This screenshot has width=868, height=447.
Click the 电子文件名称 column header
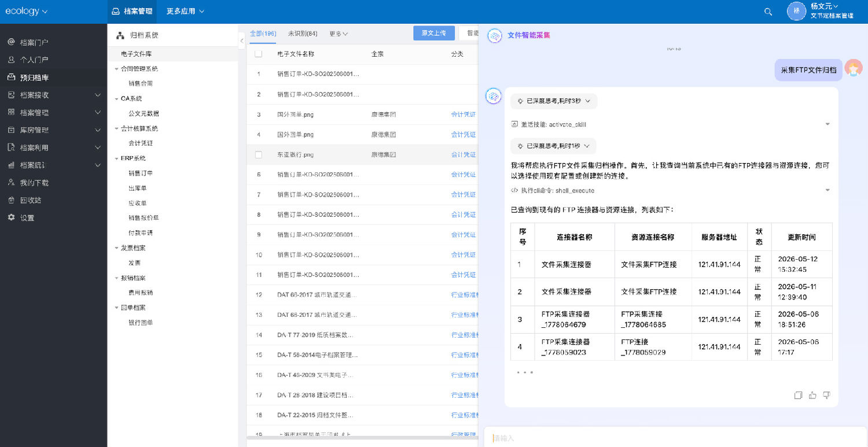point(296,54)
